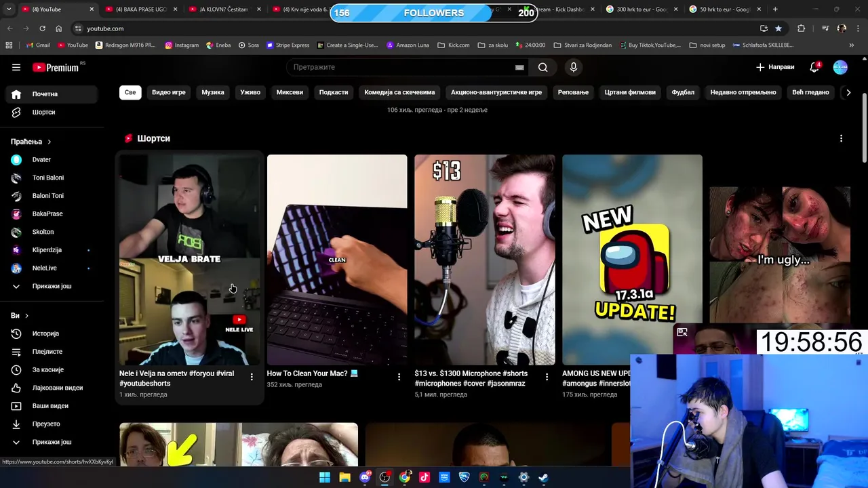Open the Kick.com bookmark
The height and width of the screenshot is (488, 868).
[454, 45]
